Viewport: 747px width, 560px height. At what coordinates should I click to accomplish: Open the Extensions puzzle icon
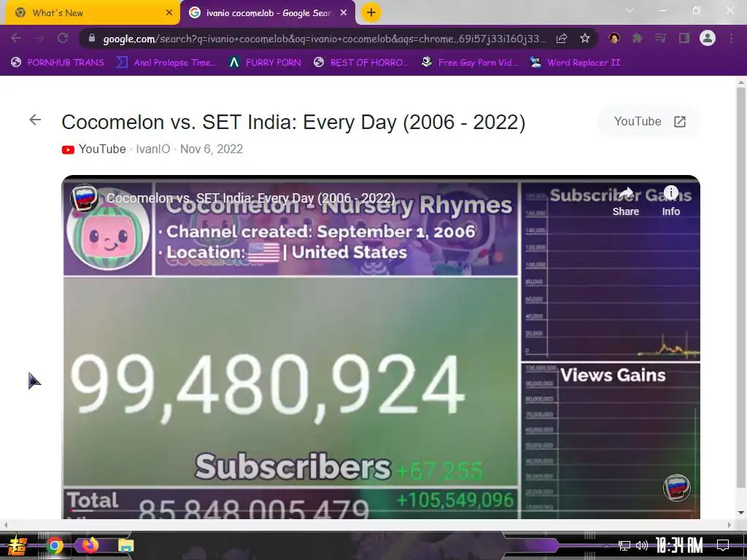point(637,38)
